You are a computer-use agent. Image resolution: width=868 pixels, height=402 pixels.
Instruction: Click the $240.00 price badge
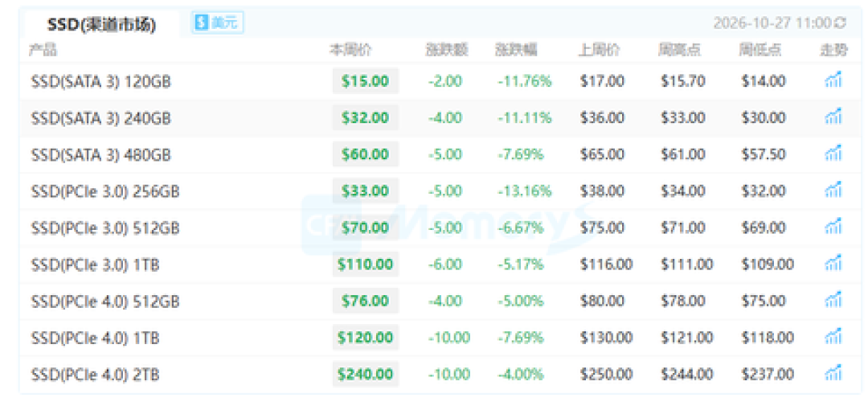click(x=366, y=374)
